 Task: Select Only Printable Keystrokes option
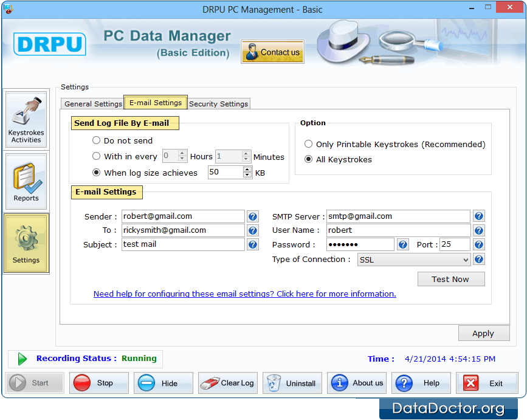[x=308, y=144]
